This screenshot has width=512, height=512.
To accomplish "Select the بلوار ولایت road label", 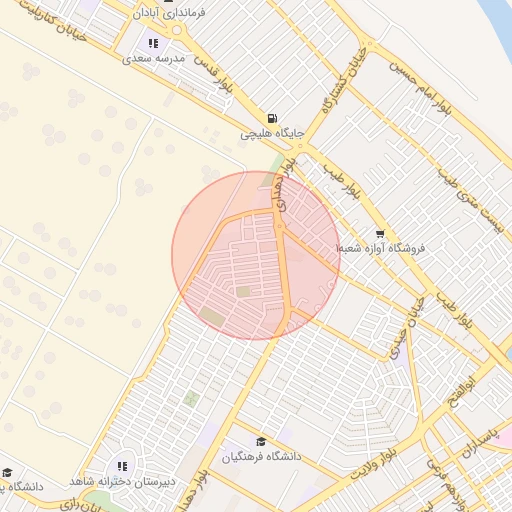I will click(x=374, y=463).
